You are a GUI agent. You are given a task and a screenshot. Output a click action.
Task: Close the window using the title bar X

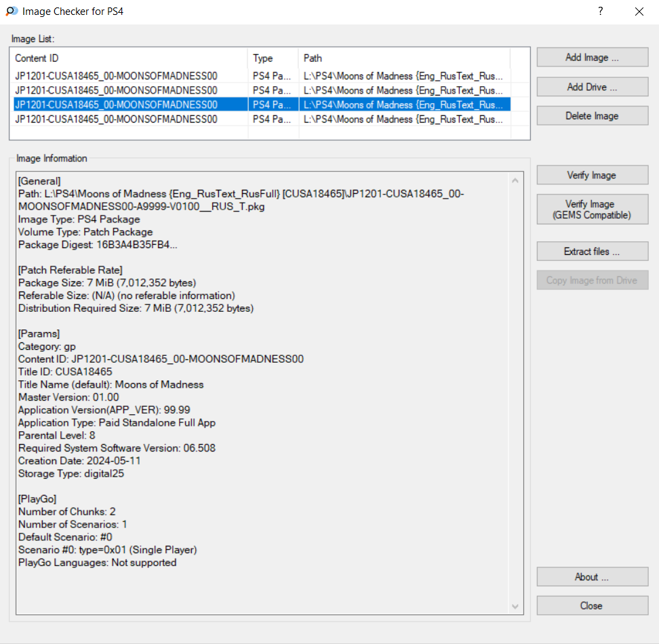(639, 12)
